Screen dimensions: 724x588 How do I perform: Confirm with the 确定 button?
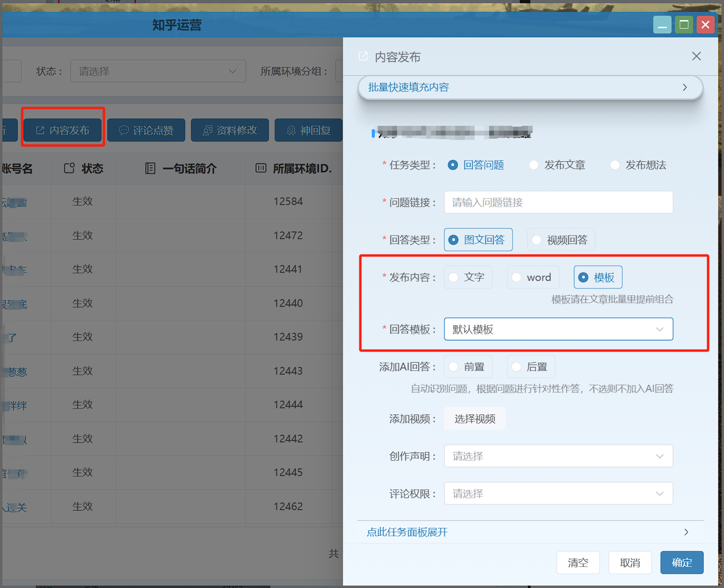682,563
